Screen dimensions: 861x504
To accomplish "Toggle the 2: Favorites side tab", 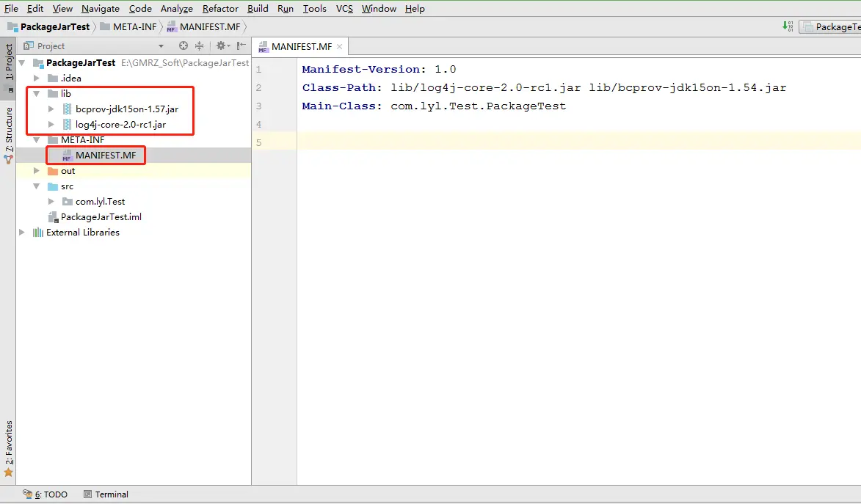I will coord(9,448).
